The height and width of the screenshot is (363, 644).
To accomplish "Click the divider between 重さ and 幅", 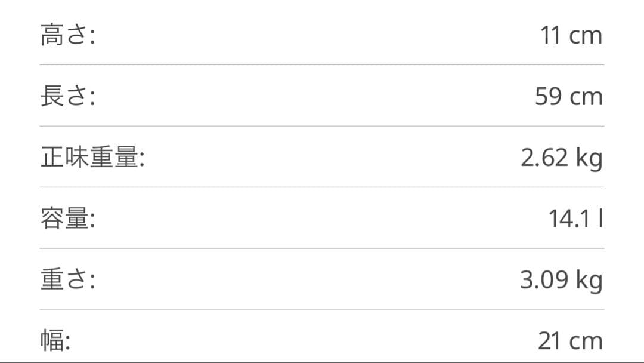I will tap(322, 309).
